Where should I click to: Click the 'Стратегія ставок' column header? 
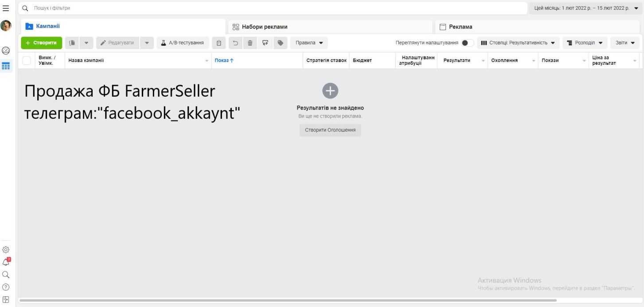(x=326, y=61)
